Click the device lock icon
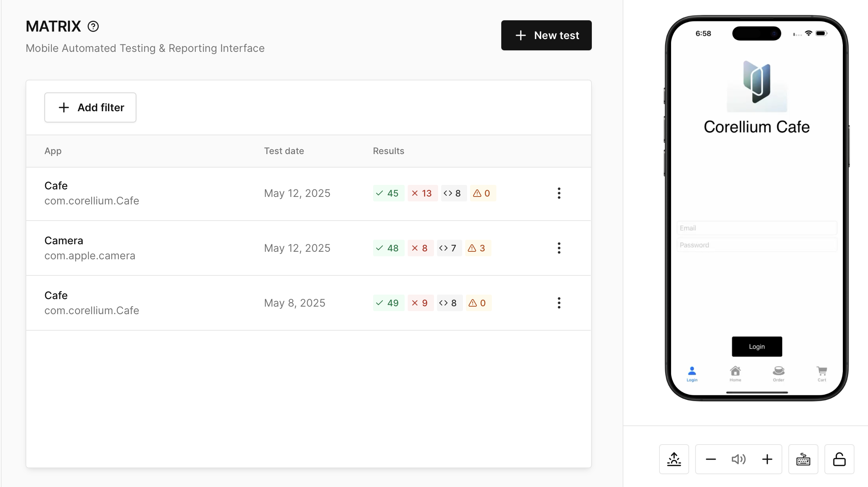Image resolution: width=868 pixels, height=487 pixels. [839, 459]
